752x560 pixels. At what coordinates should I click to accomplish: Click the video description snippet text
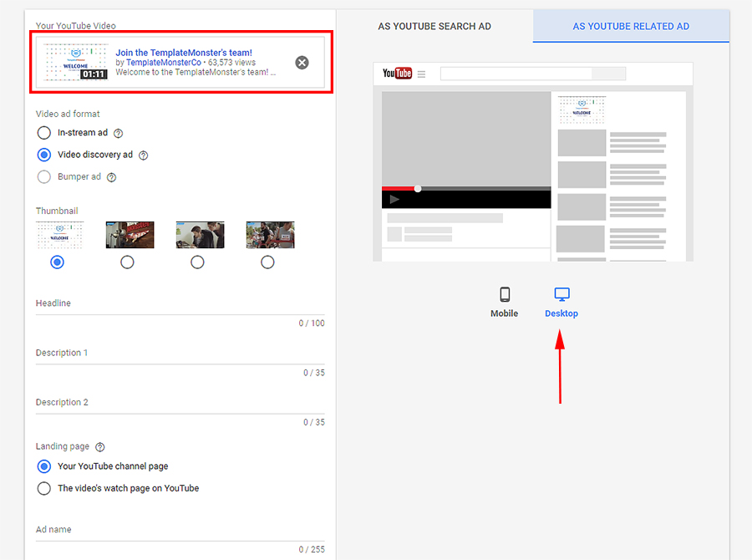pos(196,72)
